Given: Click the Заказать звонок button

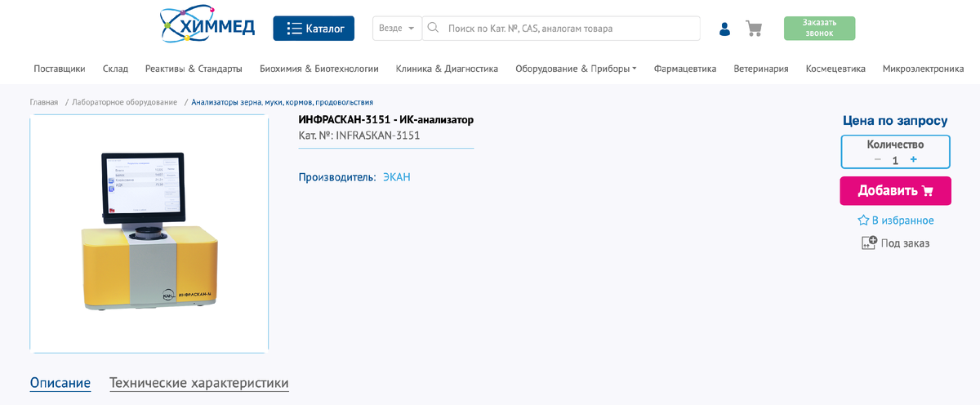Looking at the screenshot, I should 819,29.
